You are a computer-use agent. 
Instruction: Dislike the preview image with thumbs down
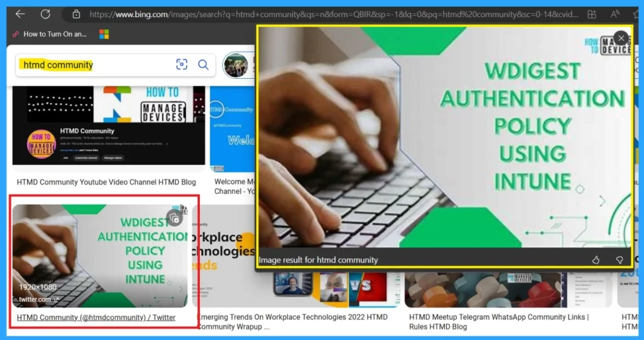click(x=619, y=260)
